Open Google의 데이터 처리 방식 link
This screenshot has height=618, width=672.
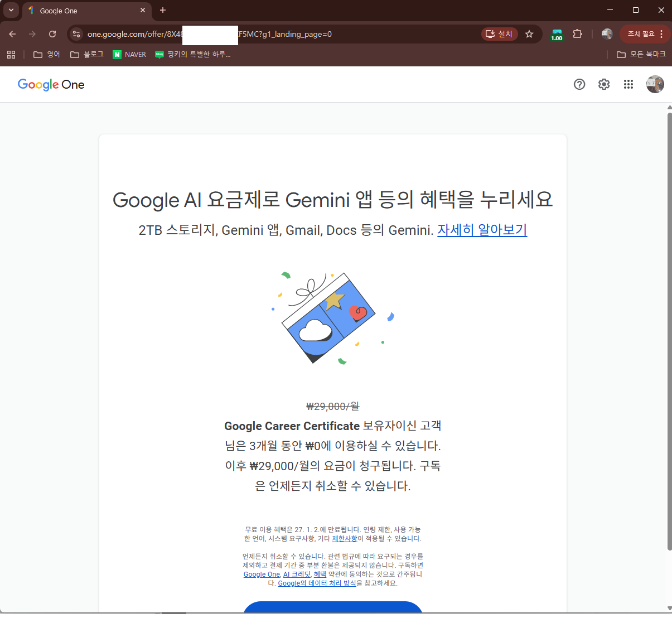pyautogui.click(x=317, y=583)
